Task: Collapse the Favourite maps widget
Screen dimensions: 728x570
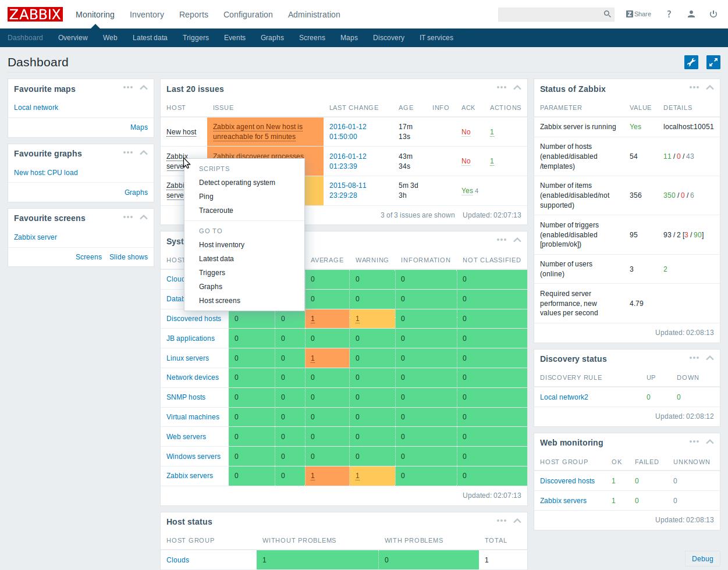Action: point(144,88)
